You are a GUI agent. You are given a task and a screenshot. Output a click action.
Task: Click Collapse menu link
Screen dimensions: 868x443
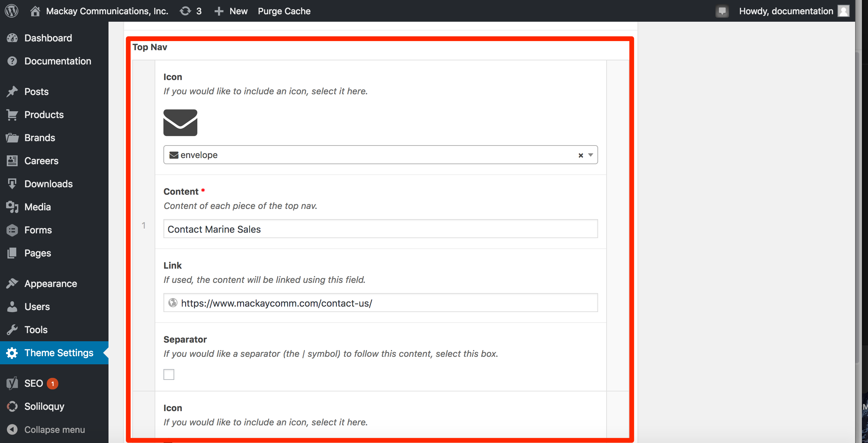pos(54,429)
